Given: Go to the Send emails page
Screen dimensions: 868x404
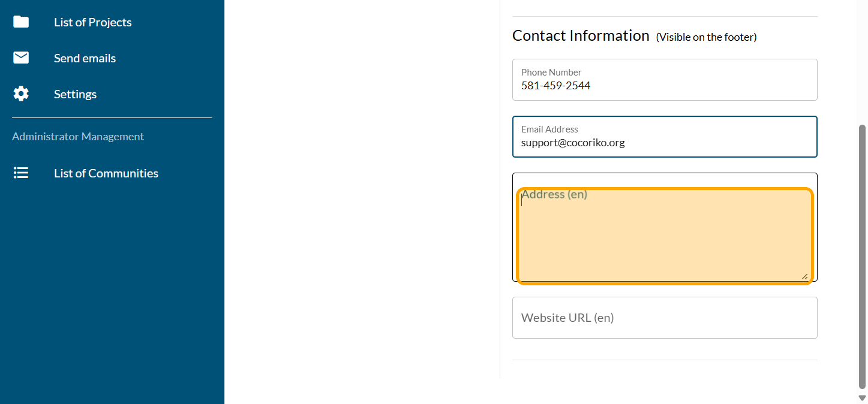Looking at the screenshot, I should pos(85,58).
